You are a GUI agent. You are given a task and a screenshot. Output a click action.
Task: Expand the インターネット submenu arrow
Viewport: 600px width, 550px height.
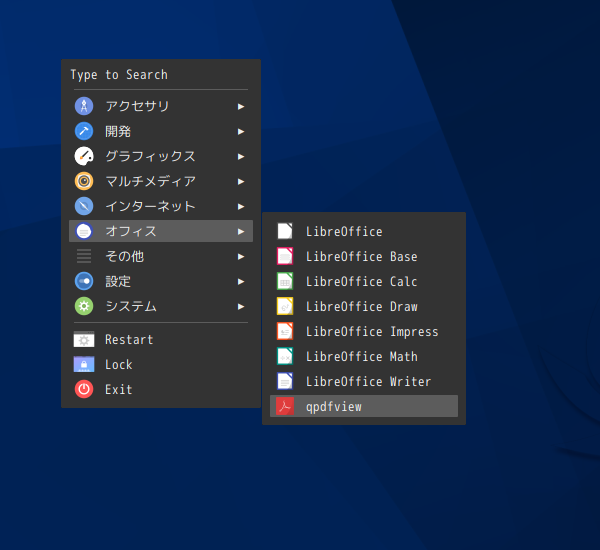pos(241,207)
